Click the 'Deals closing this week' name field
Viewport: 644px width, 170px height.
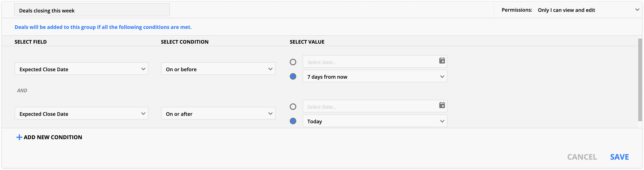(92, 10)
